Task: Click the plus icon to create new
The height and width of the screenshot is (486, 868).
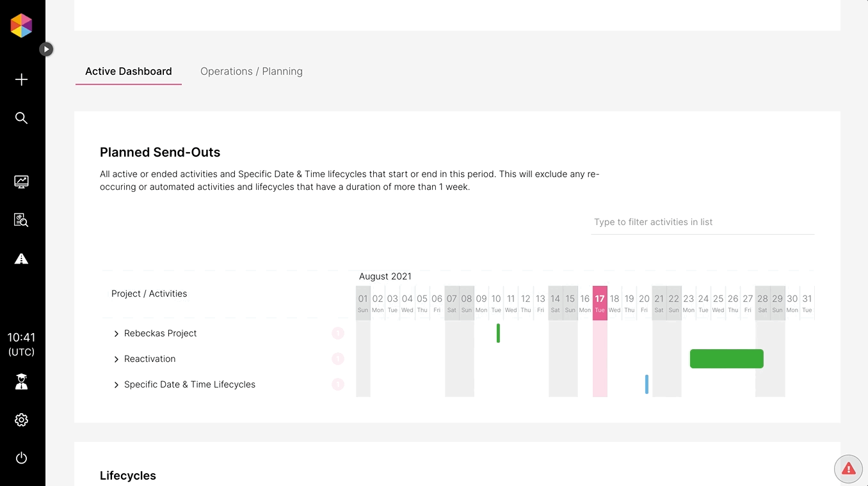Action: click(21, 79)
